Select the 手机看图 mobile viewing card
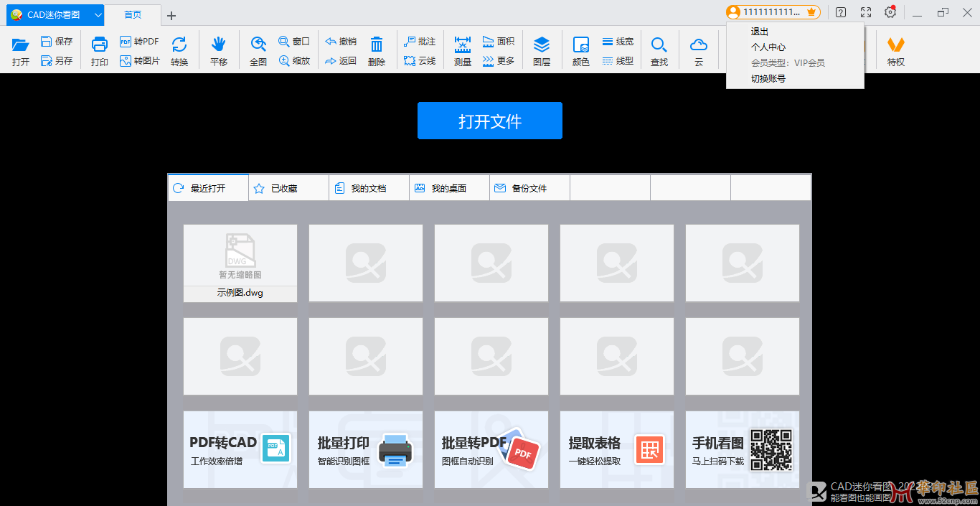980x506 pixels. (x=743, y=449)
